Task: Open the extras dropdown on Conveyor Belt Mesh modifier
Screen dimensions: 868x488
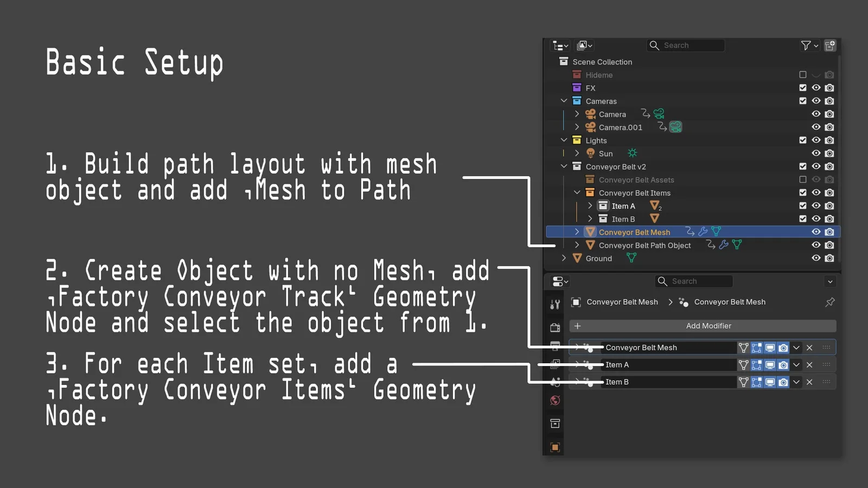Action: [x=796, y=347]
